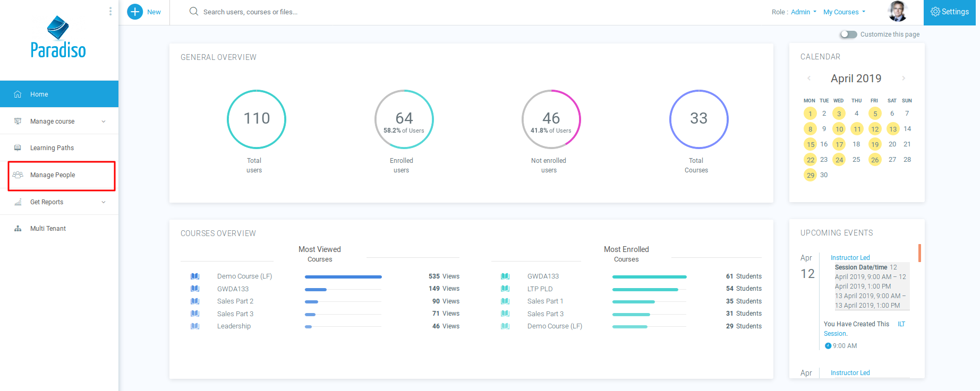980x391 pixels.
Task: Click the book icon beside Demo Course (LF)
Action: tap(195, 276)
